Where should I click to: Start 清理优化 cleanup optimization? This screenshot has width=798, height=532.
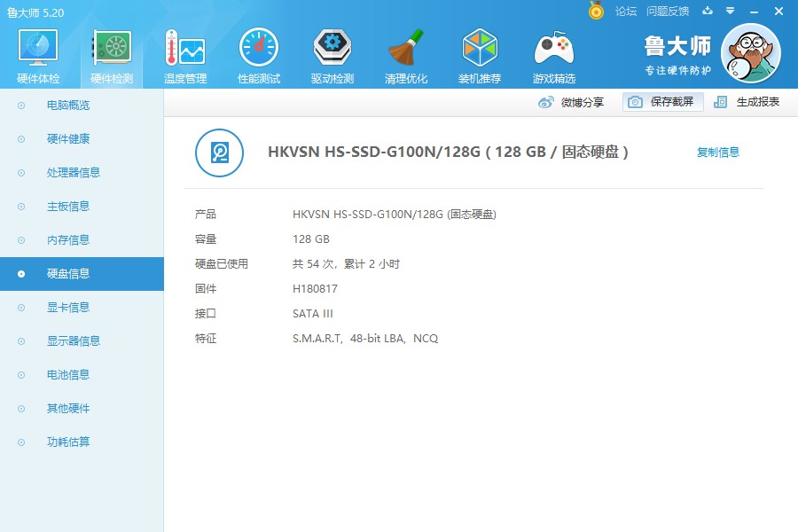pyautogui.click(x=405, y=53)
